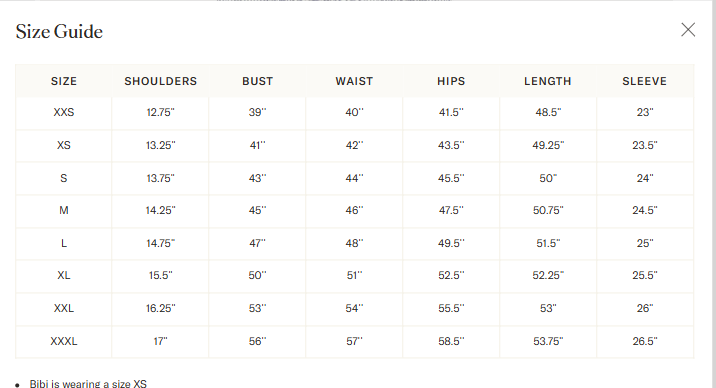Click the XXS size row label
Screen dimensions: 716x388
click(64, 112)
